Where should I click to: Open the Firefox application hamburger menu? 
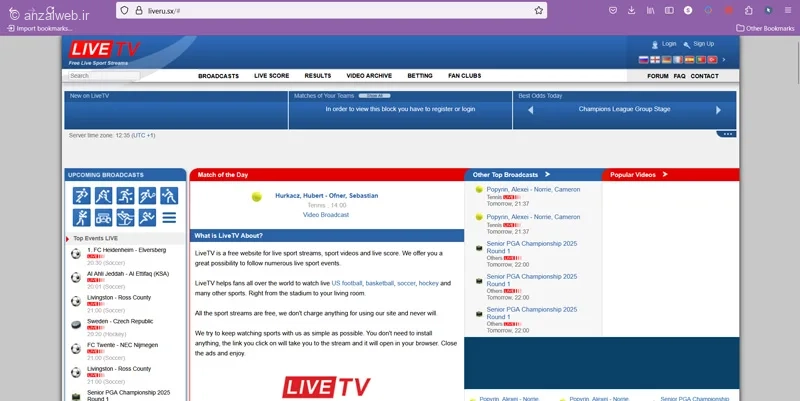(x=788, y=10)
